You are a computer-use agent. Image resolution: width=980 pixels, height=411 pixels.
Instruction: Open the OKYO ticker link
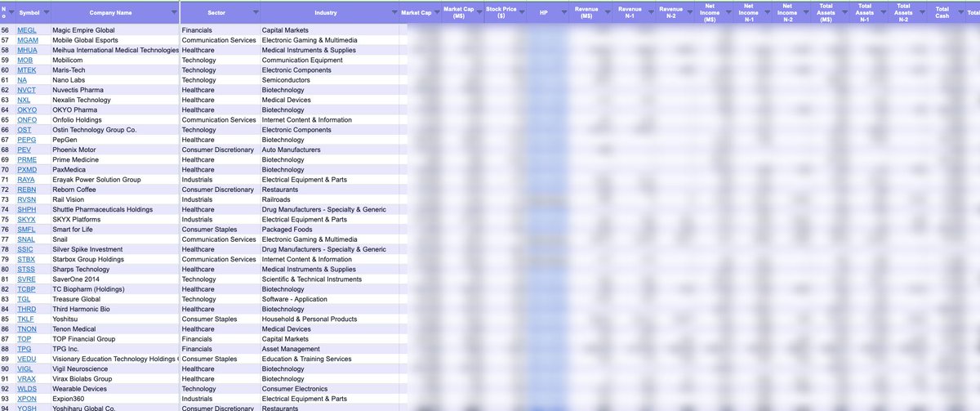pos(27,109)
